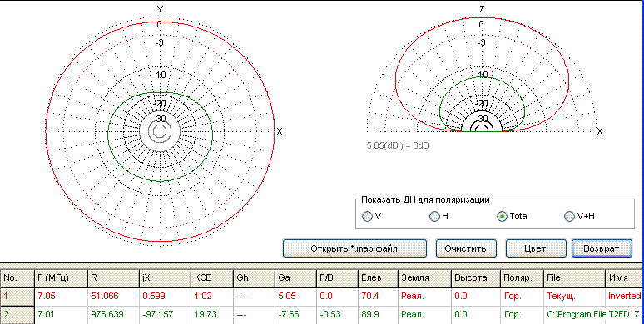The image size is (644, 324).
Task: Click the frequency cell 7.01
Action: click(x=61, y=315)
